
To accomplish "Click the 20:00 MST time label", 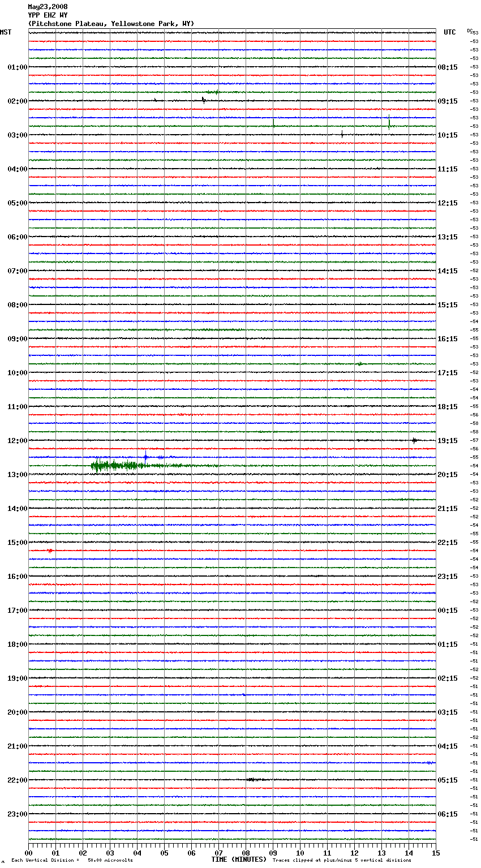I will (17, 712).
